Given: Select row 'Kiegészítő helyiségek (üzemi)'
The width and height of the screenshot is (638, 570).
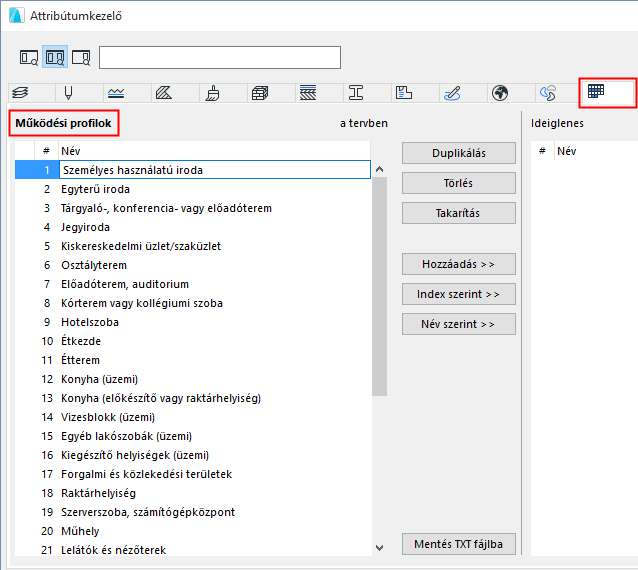Looking at the screenshot, I should pos(193,455).
